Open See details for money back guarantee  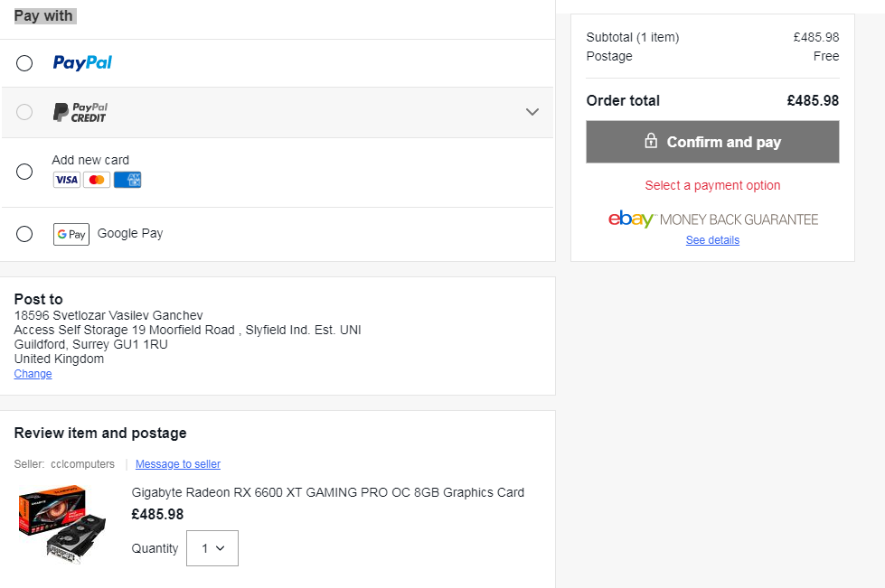coord(712,240)
